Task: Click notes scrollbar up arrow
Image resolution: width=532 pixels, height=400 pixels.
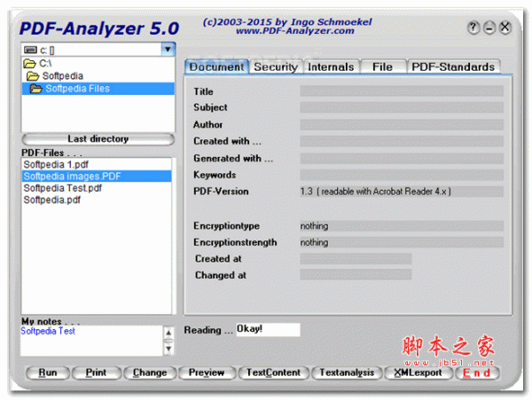Action: pos(168,332)
